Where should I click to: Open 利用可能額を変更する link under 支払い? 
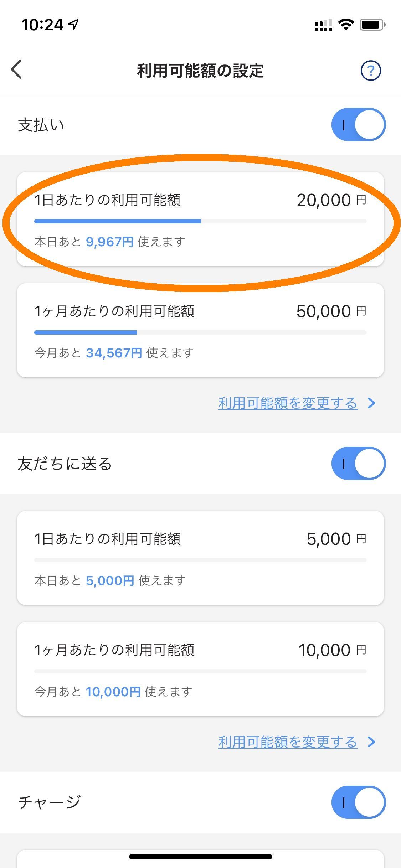coord(288,403)
